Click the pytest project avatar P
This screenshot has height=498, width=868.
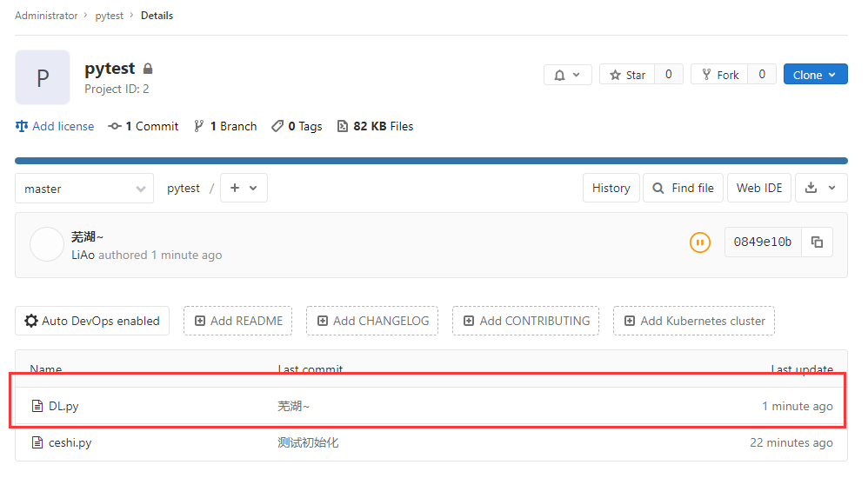(43, 77)
